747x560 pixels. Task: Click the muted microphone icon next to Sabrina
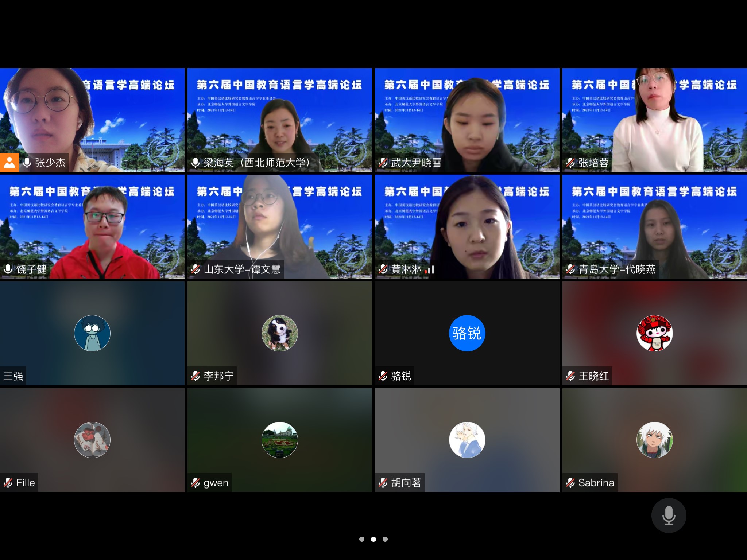(570, 482)
